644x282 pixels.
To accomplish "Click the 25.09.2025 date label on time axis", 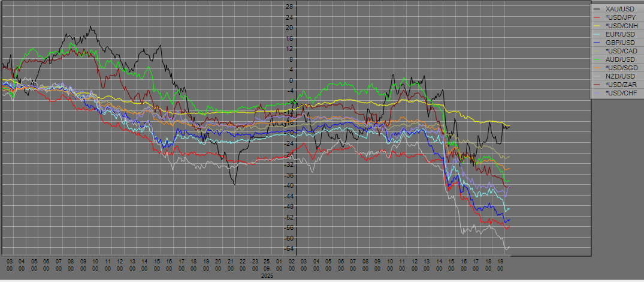I will tap(267, 265).
